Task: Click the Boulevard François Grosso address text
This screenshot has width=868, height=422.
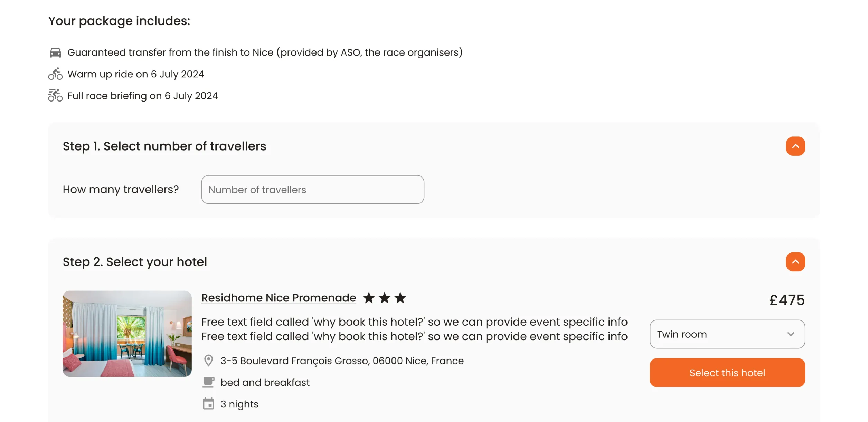Action: [x=342, y=361]
